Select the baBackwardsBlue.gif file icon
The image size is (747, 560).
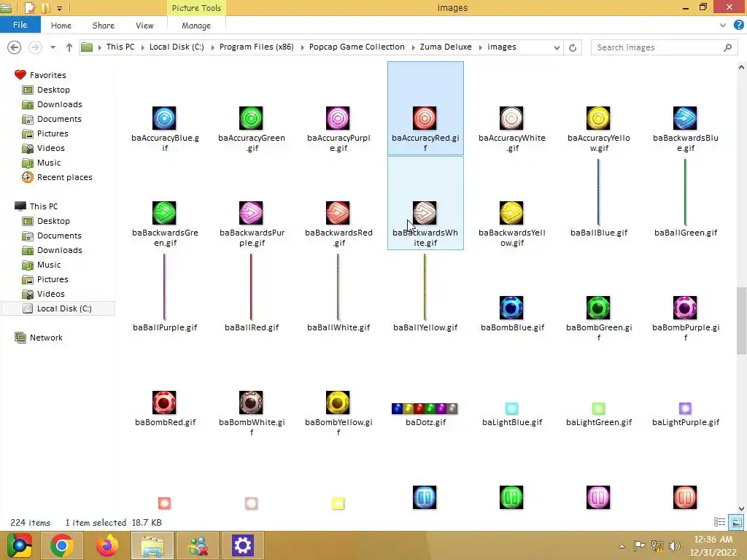685,118
